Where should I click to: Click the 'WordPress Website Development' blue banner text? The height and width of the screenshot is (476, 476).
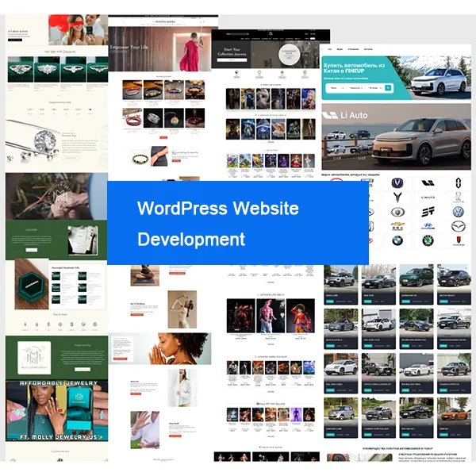(218, 224)
